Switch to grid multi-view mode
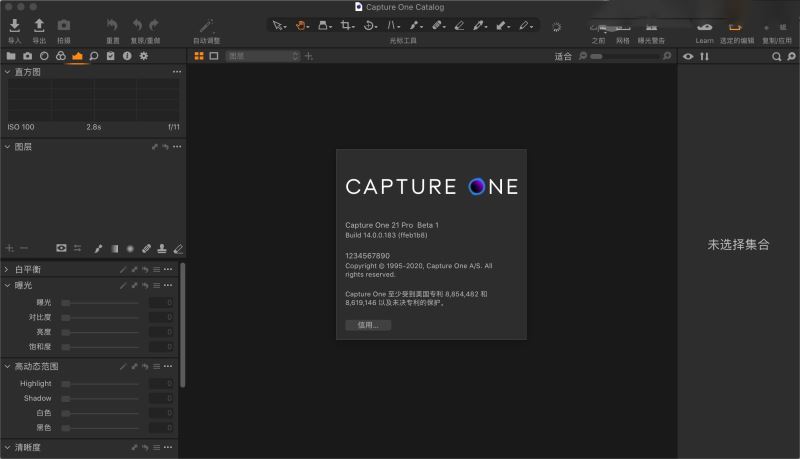This screenshot has width=800, height=459. pyautogui.click(x=199, y=57)
